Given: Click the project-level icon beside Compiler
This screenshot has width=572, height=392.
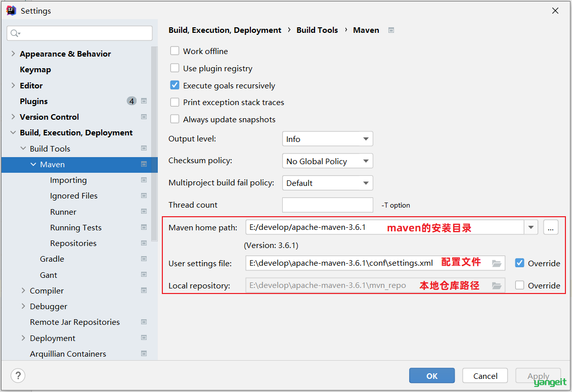Looking at the screenshot, I should coord(144,290).
